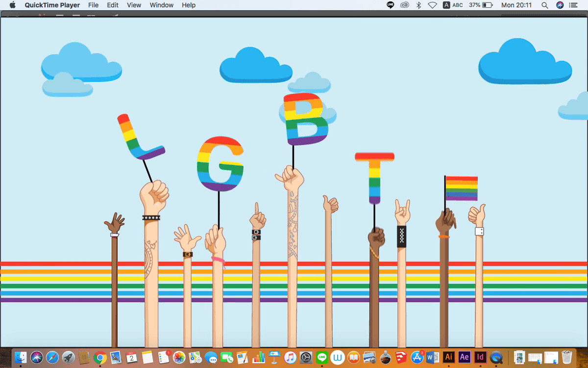Open Launchpad rocket icon in dock
The image size is (588, 368).
click(x=68, y=357)
